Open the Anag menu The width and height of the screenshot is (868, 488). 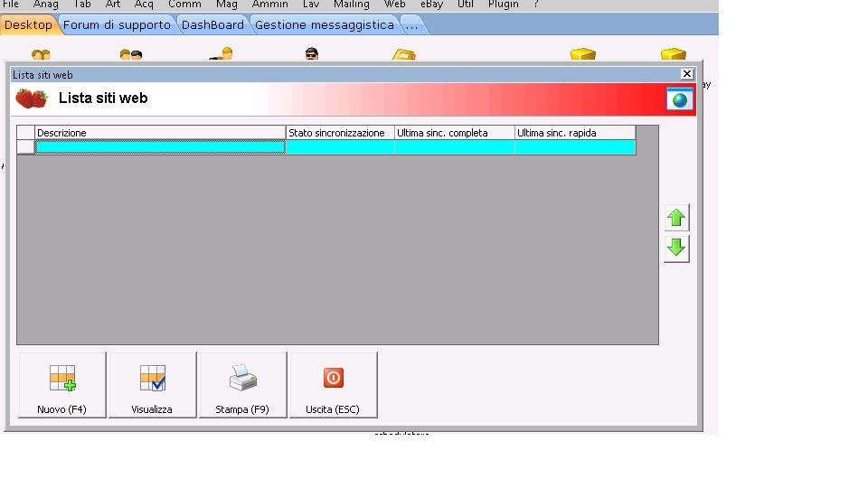[45, 5]
